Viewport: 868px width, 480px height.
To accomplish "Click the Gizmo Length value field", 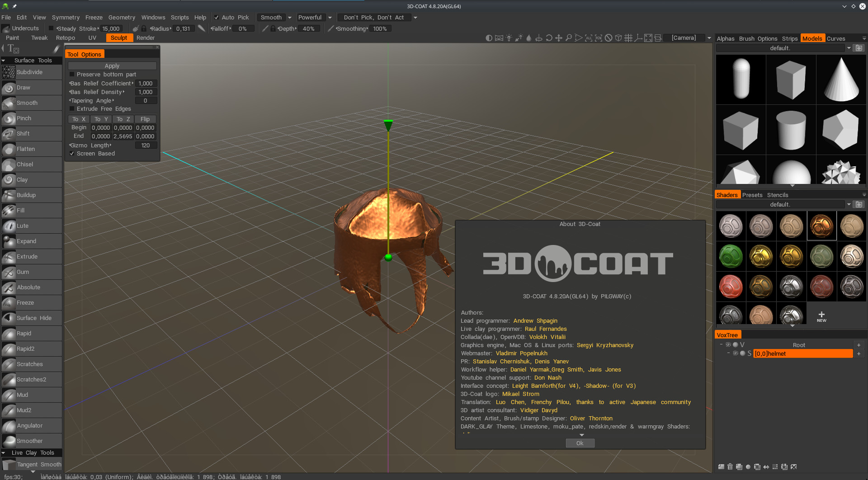I will [x=146, y=146].
